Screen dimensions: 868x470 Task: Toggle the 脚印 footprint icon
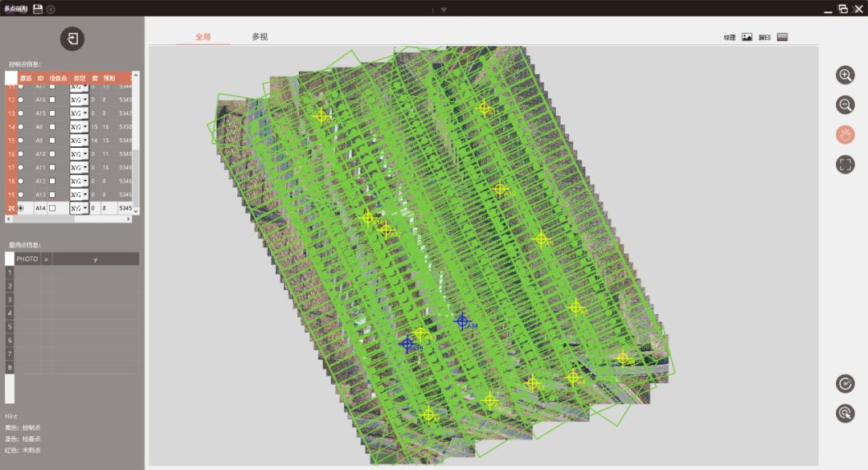click(782, 37)
